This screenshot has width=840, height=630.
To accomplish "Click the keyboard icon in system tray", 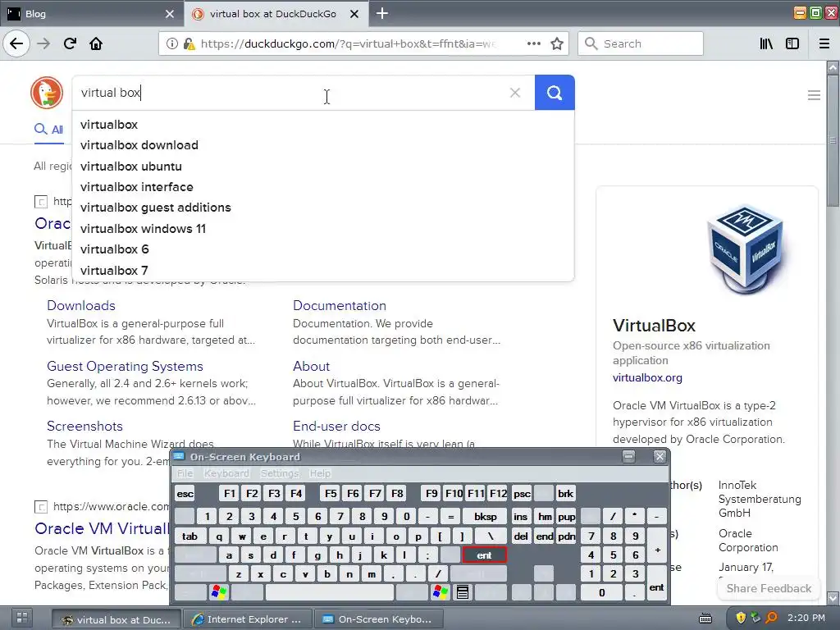I will click(x=705, y=619).
